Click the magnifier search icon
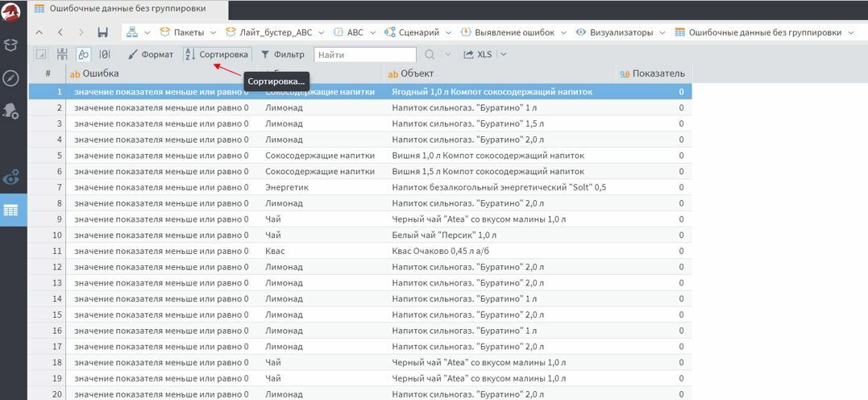The height and width of the screenshot is (400, 868). coord(430,54)
